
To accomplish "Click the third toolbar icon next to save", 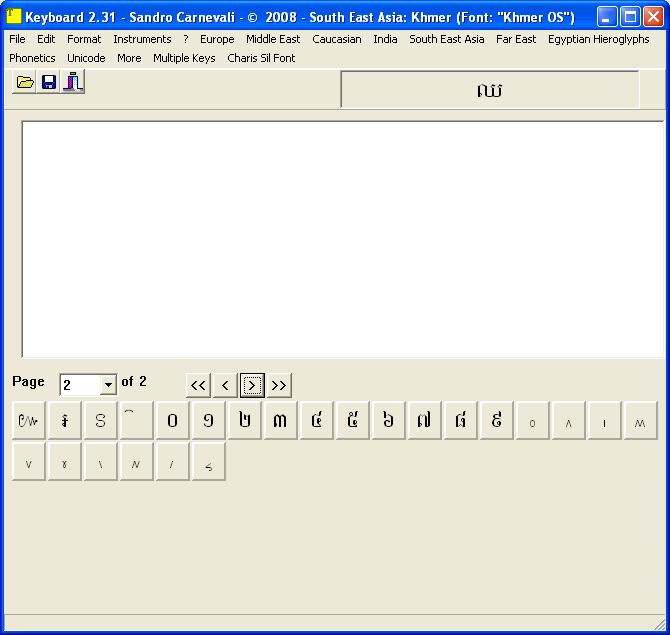I will click(73, 82).
